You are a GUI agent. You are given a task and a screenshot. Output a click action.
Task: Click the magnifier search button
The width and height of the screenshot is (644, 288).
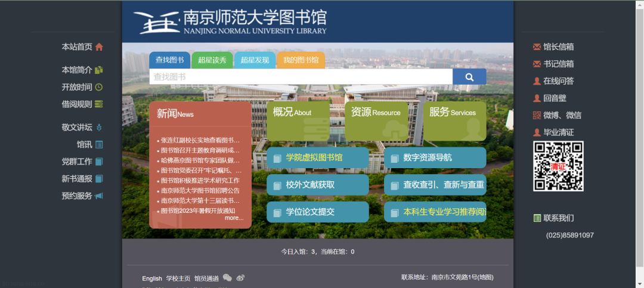[469, 77]
